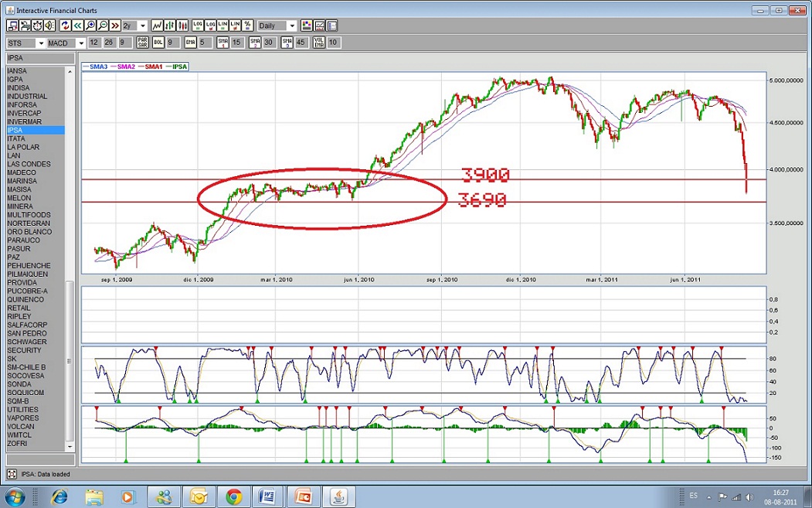
Task: Click the zoom out magnifier icon
Action: [103, 26]
